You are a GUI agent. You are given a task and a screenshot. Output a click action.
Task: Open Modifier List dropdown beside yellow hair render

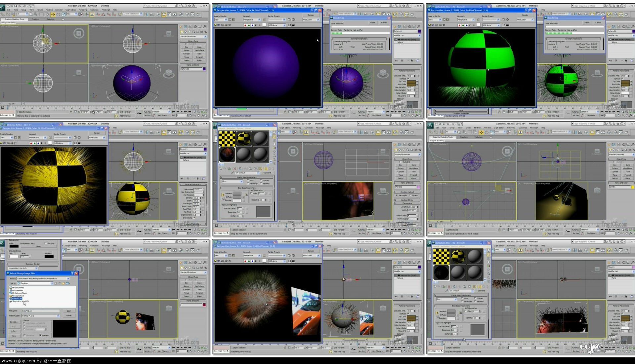point(192,153)
